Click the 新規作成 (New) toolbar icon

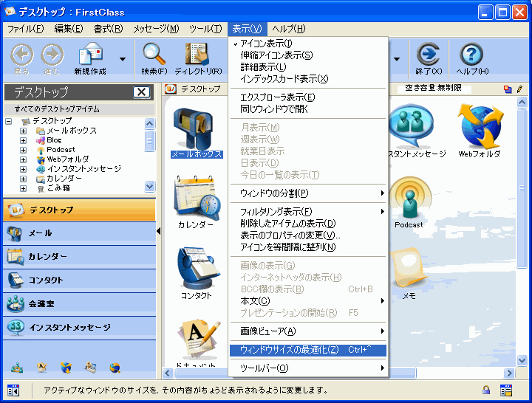(90, 55)
